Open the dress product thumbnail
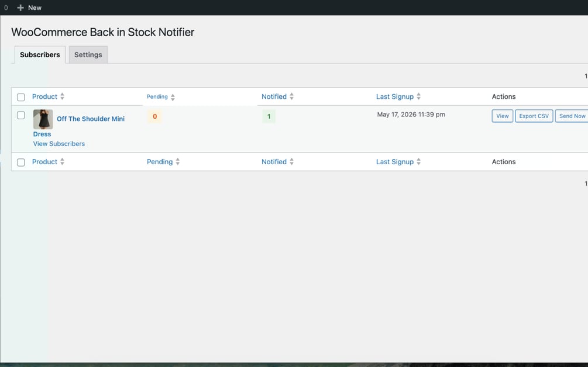 click(x=43, y=119)
